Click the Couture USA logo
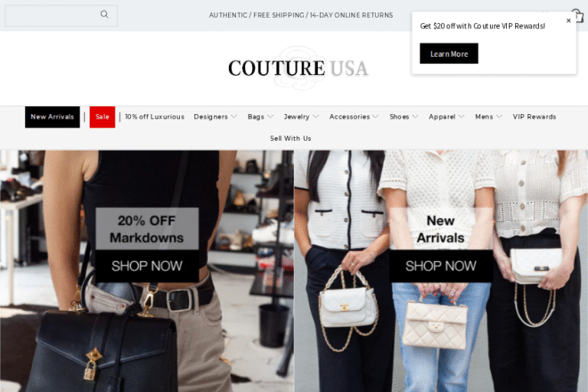The image size is (588, 392). coord(299,68)
